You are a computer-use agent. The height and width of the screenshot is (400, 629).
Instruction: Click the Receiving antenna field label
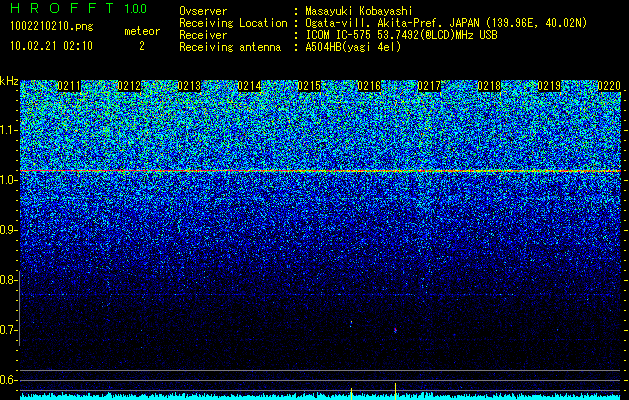tap(230, 47)
